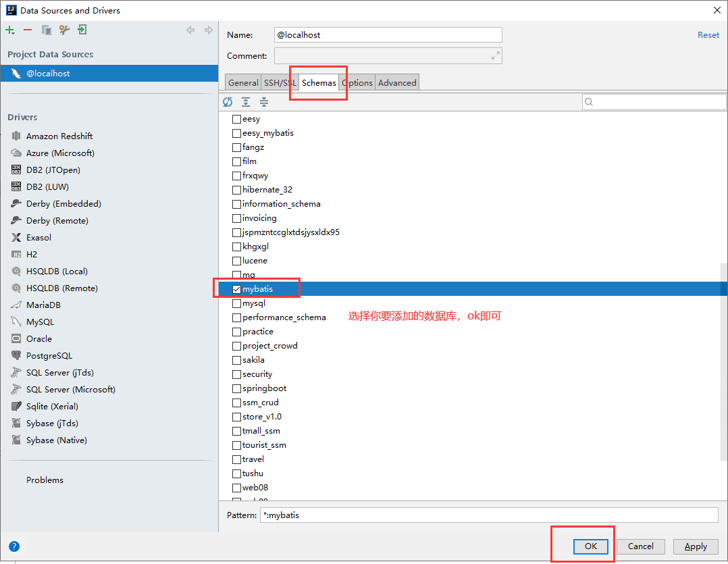This screenshot has width=728, height=564.
Task: Select the PostgreSQL driver
Action: (x=49, y=355)
